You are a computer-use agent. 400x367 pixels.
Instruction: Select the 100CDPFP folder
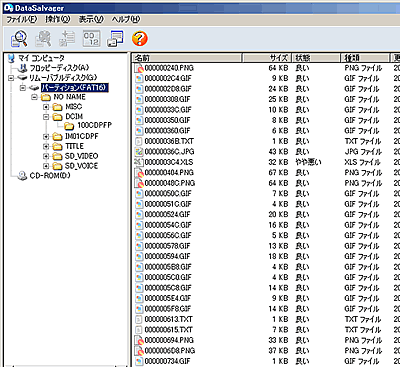point(95,125)
